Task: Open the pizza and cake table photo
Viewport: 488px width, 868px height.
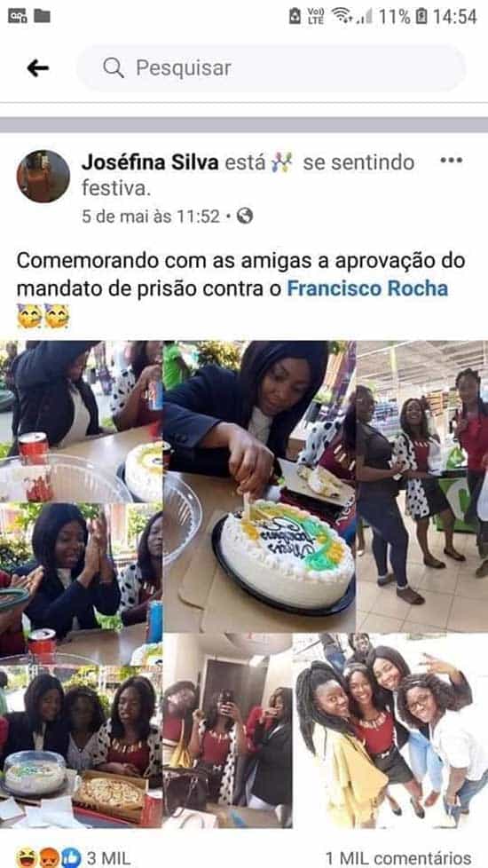Action: pos(82,746)
